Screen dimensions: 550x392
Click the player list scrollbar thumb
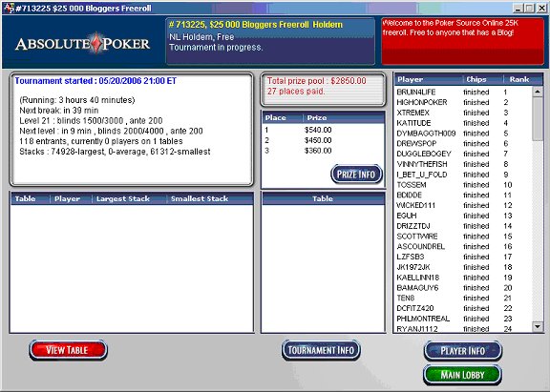538,118
